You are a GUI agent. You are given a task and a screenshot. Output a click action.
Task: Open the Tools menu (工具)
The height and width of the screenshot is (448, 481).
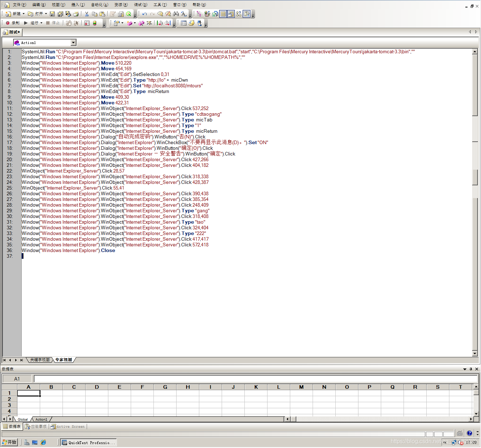pos(160,5)
